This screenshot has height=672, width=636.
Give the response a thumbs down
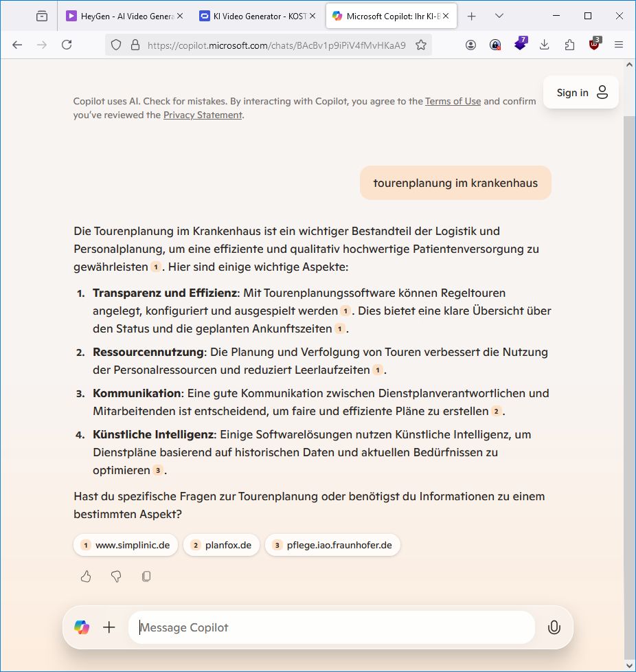click(x=116, y=576)
